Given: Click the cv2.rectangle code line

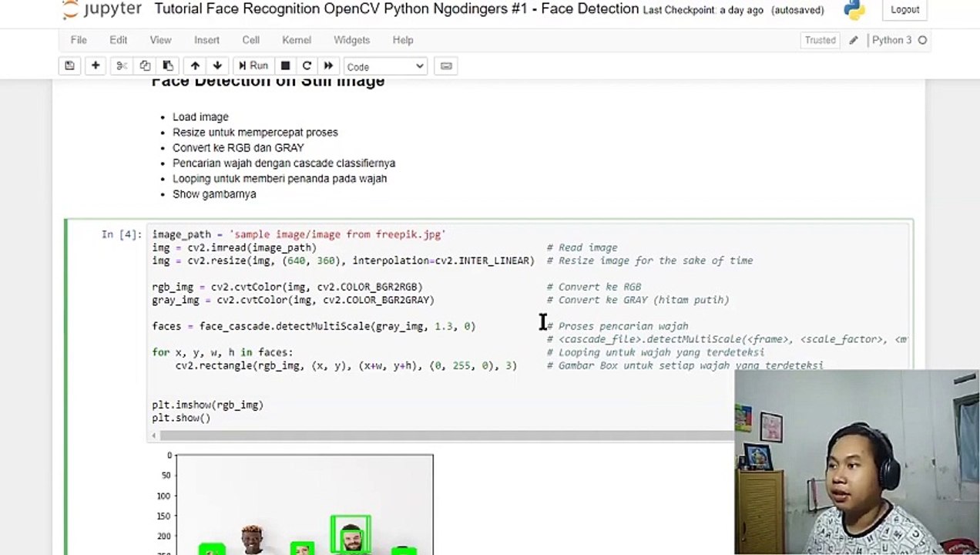Looking at the screenshot, I should 346,365.
